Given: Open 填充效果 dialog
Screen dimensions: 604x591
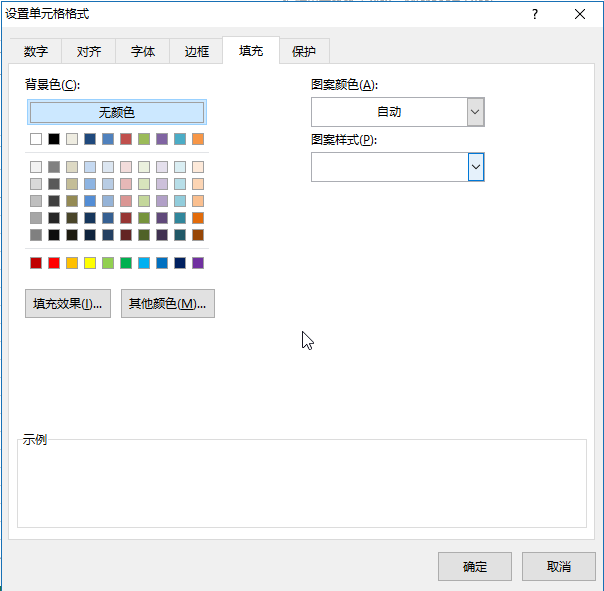Looking at the screenshot, I should (x=67, y=304).
